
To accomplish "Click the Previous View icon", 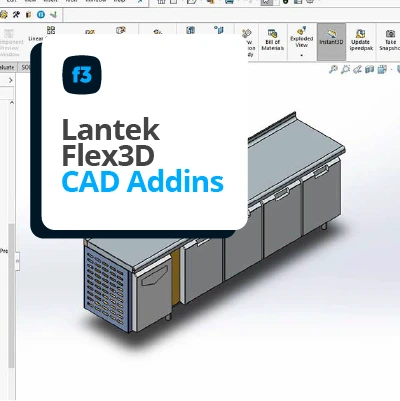I will tap(357, 69).
